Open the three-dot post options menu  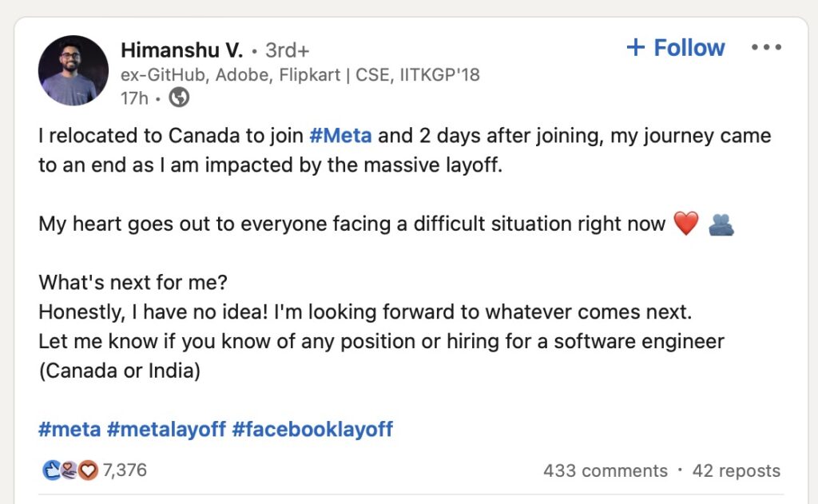[766, 46]
